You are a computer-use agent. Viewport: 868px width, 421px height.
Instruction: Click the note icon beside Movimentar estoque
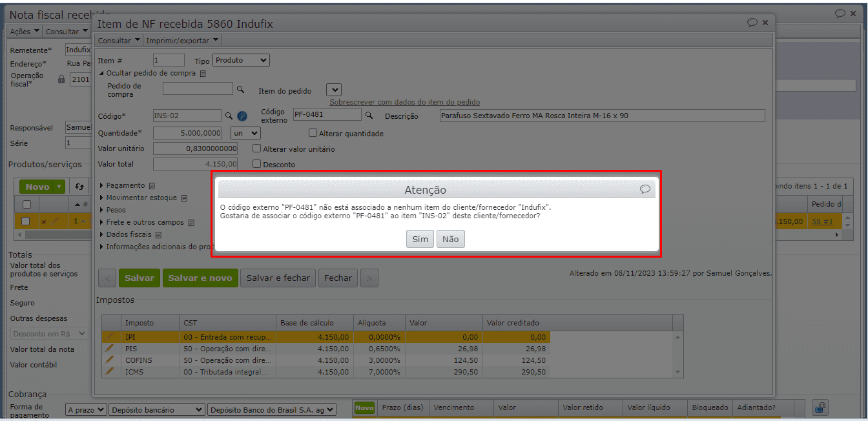click(x=184, y=198)
